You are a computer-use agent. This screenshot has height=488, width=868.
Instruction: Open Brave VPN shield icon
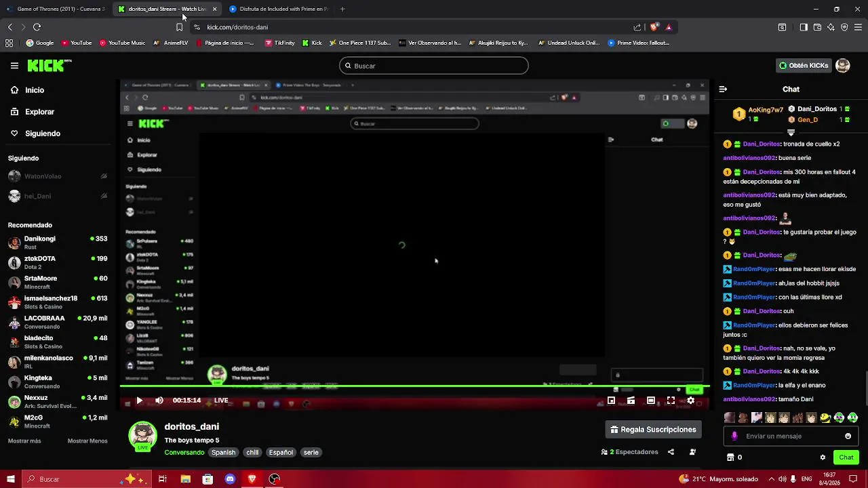(844, 27)
